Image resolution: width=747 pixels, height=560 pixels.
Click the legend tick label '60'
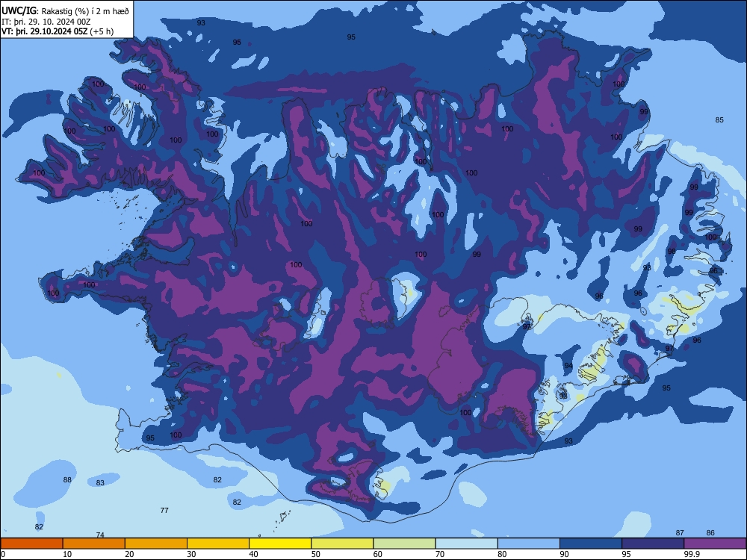[x=378, y=554]
